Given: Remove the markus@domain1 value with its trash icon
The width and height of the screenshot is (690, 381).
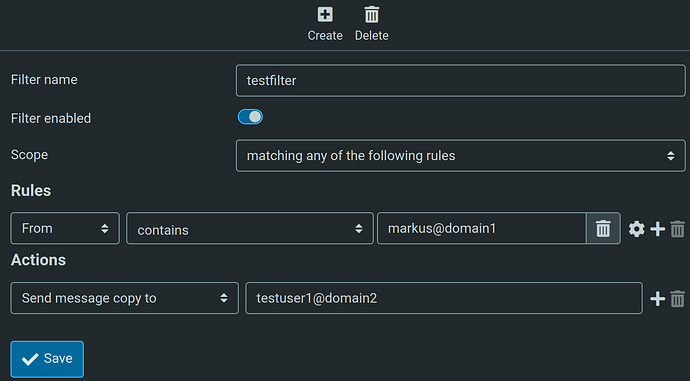Looking at the screenshot, I should click(603, 228).
